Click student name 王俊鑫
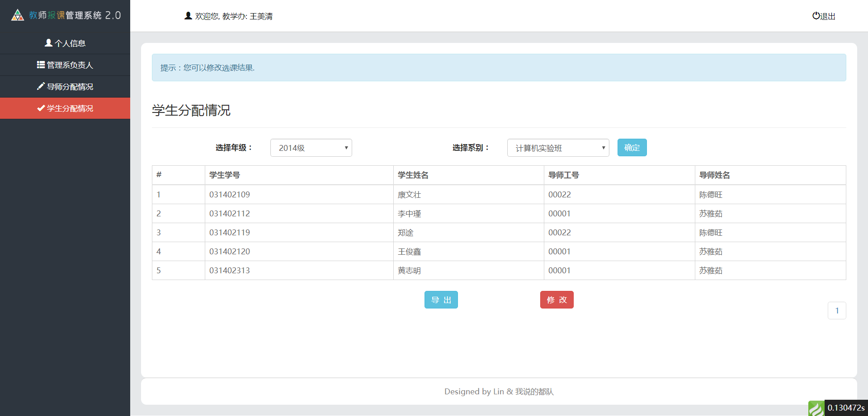868x416 pixels. pos(409,252)
